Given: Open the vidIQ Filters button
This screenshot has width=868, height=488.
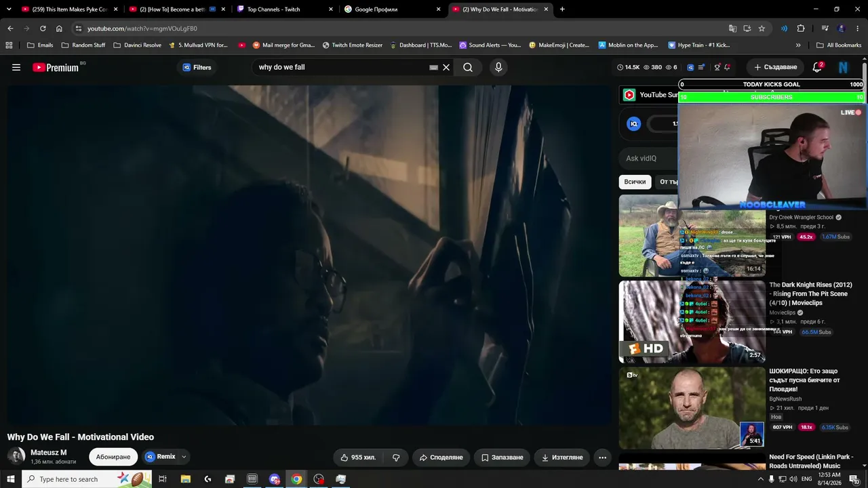Looking at the screenshot, I should click(197, 67).
